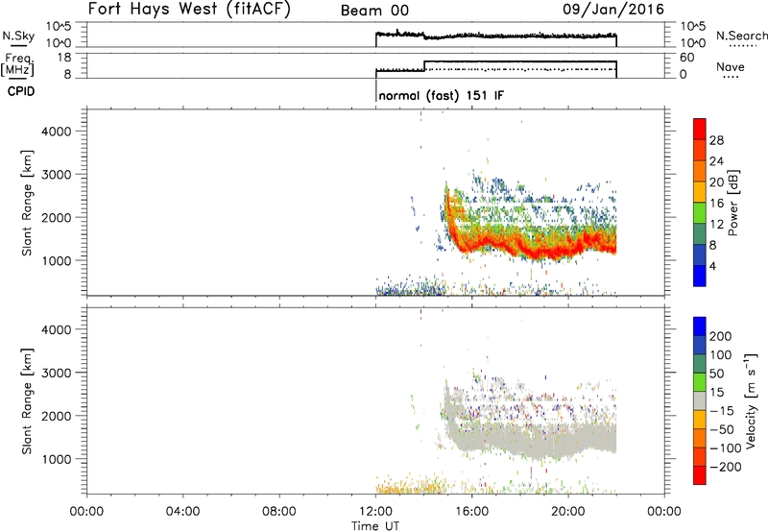Click the '12:00' time axis tick

tap(375, 512)
